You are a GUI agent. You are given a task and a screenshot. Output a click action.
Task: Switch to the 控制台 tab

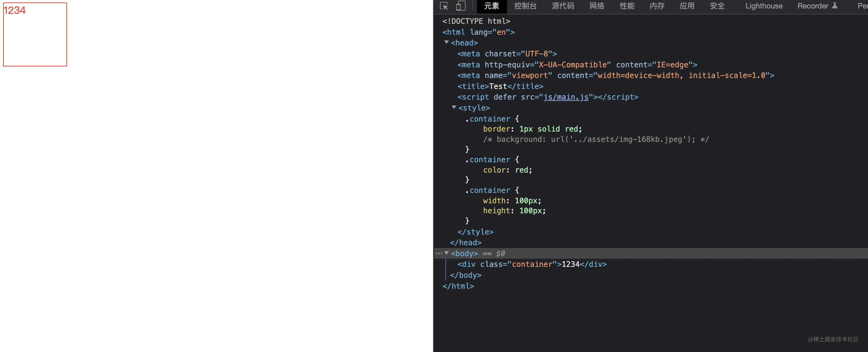click(525, 6)
